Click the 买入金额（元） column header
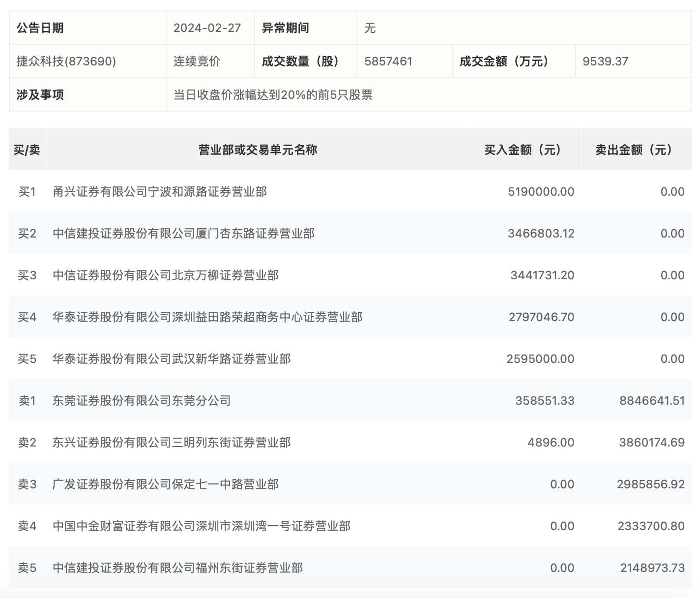The width and height of the screenshot is (700, 598). (x=523, y=149)
